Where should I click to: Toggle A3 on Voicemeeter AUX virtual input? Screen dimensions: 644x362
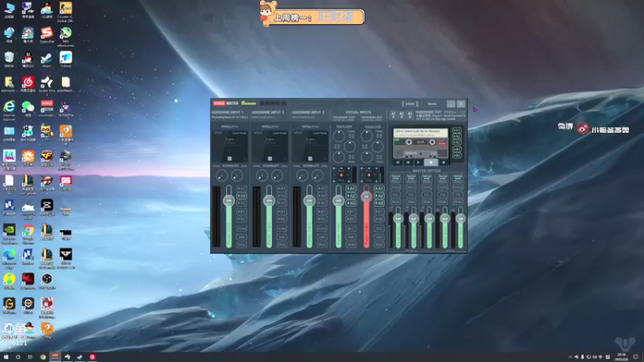point(379,204)
